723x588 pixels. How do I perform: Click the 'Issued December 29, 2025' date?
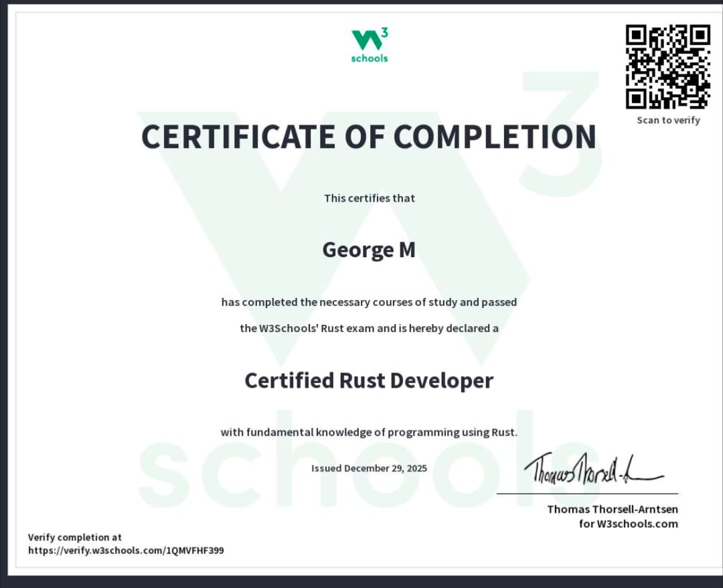[x=369, y=468]
